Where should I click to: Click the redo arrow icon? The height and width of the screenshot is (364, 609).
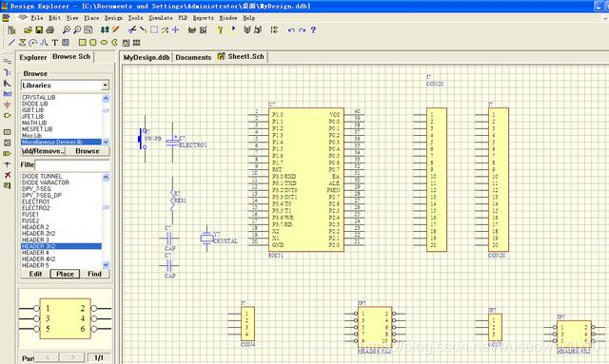(303, 29)
